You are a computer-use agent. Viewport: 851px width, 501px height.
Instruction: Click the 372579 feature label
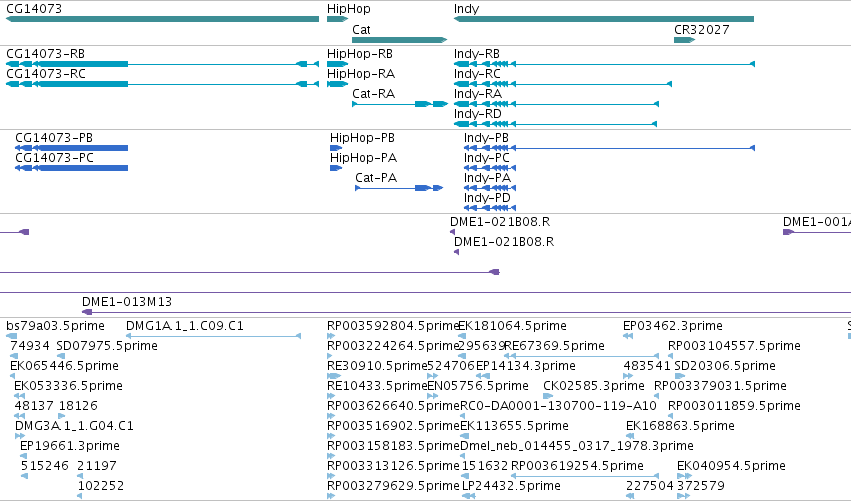coord(701,486)
